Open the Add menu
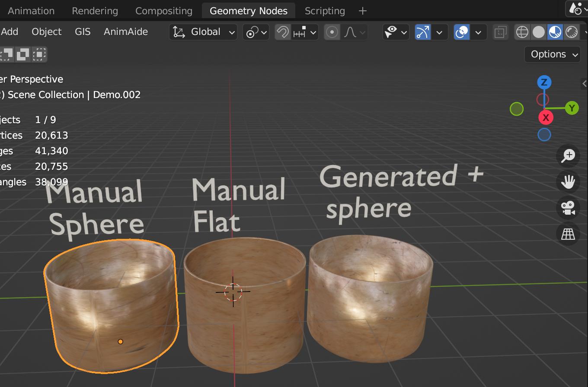The width and height of the screenshot is (588, 387). [x=10, y=32]
